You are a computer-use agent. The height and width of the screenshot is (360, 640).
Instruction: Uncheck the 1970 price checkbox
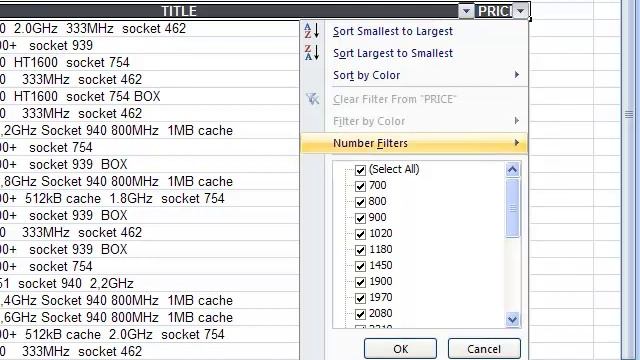[360, 298]
